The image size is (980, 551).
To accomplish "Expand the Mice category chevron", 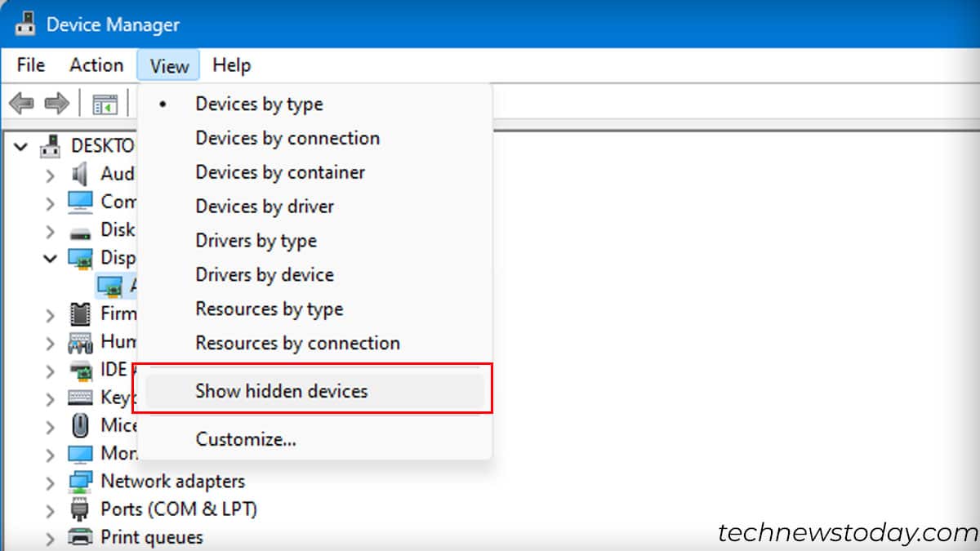I will click(51, 426).
